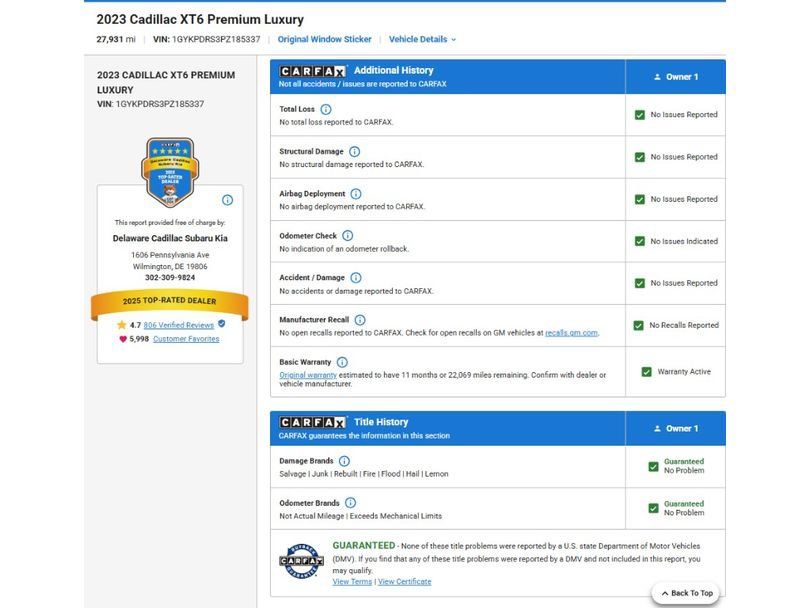
Task: Open the View Terms link
Action: click(352, 582)
